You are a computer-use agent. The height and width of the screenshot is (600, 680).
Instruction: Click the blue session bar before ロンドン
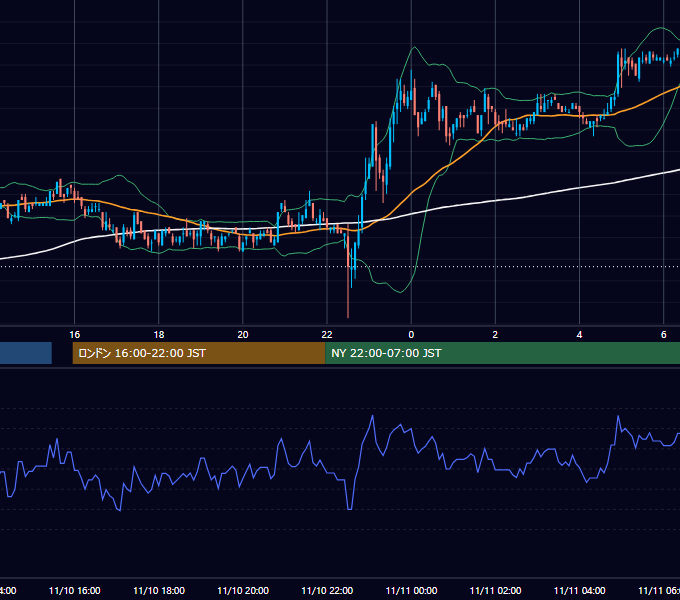coord(26,353)
